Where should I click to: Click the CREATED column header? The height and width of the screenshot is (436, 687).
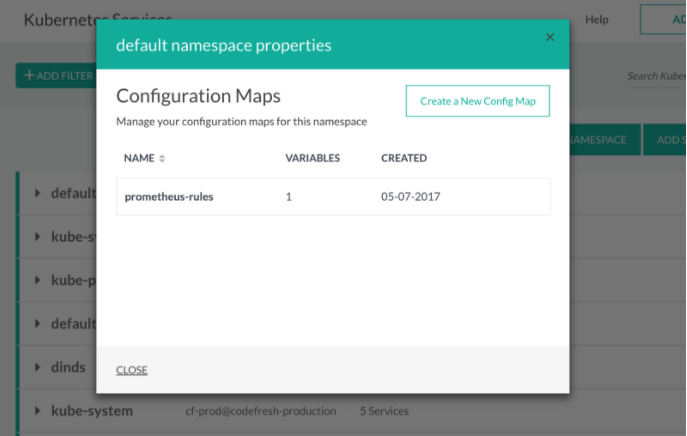(404, 158)
